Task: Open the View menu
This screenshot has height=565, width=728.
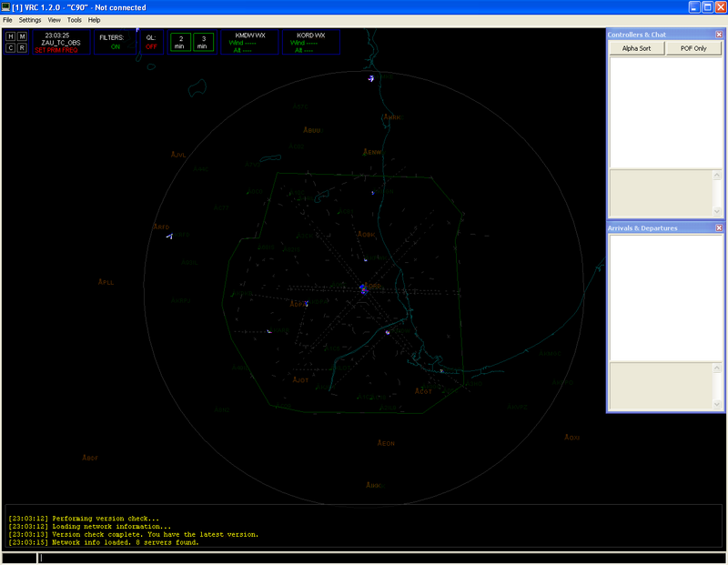Action: [55, 19]
